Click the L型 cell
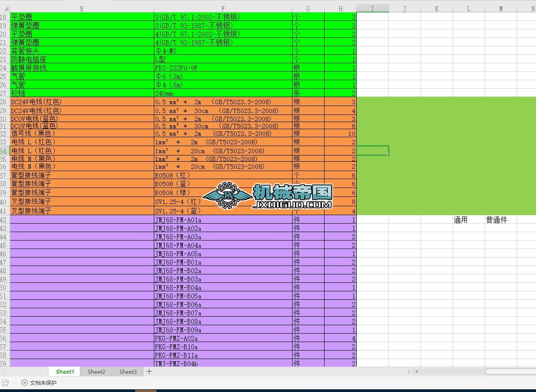 [223, 59]
